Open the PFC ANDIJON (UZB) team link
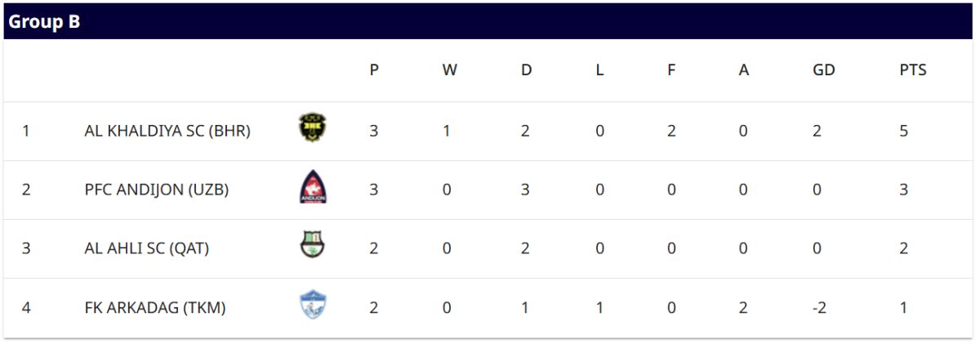Image resolution: width=980 pixels, height=344 pixels. [156, 190]
